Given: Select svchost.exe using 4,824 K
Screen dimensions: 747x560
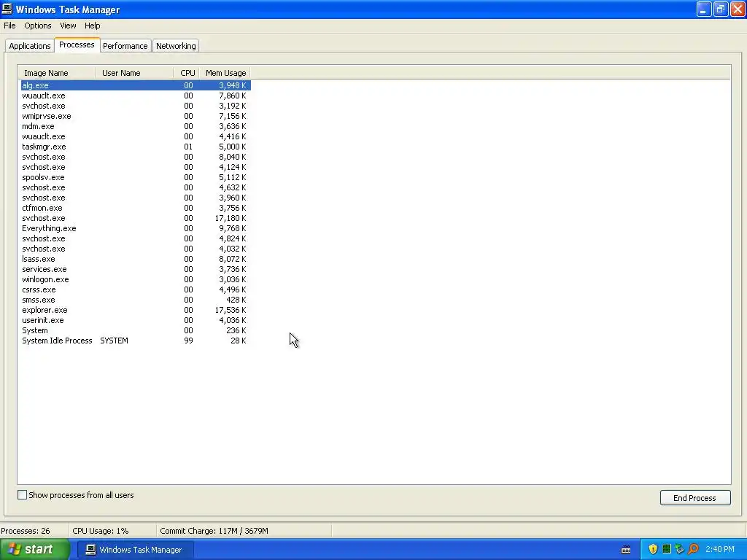Looking at the screenshot, I should click(x=136, y=238).
